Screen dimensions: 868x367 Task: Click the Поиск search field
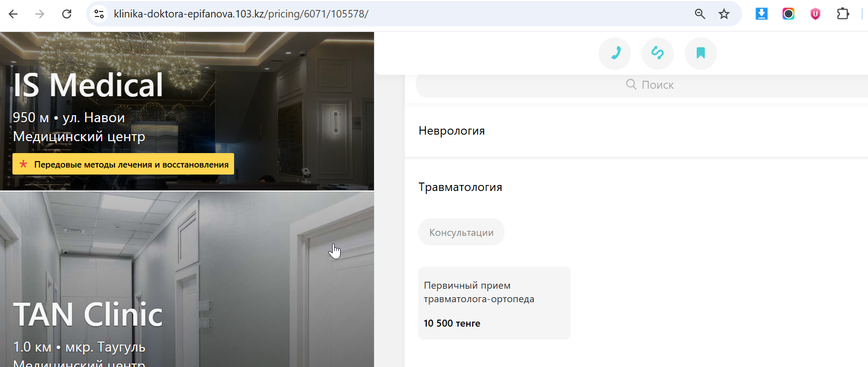tap(642, 85)
